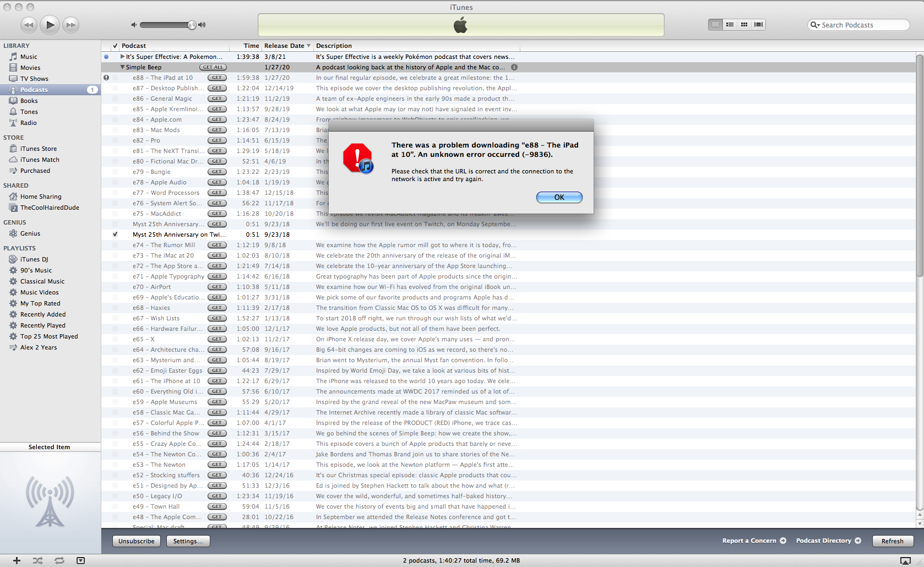Click GET for e74 – The Rumor Mill

217,245
